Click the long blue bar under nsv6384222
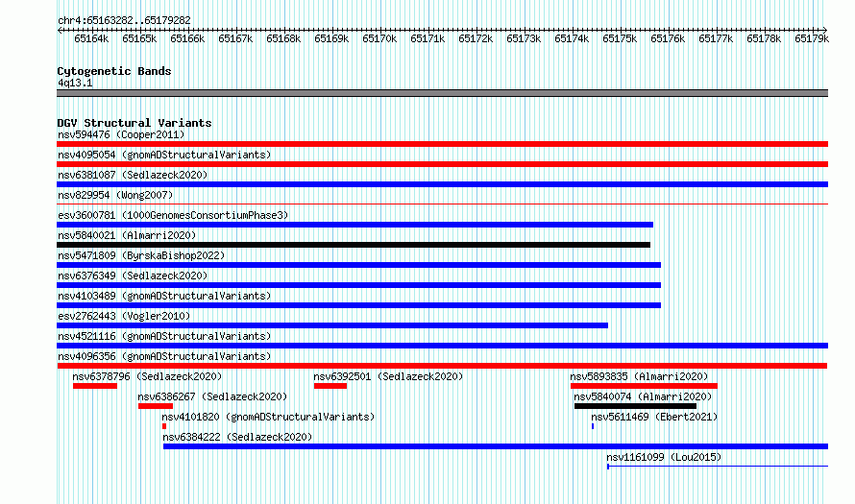This screenshot has width=855, height=504. point(496,446)
